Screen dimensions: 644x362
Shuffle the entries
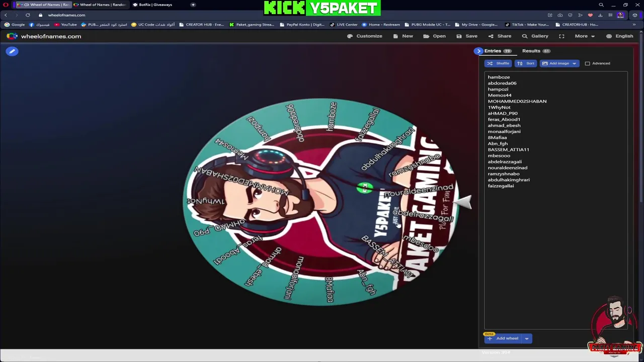[x=498, y=63]
